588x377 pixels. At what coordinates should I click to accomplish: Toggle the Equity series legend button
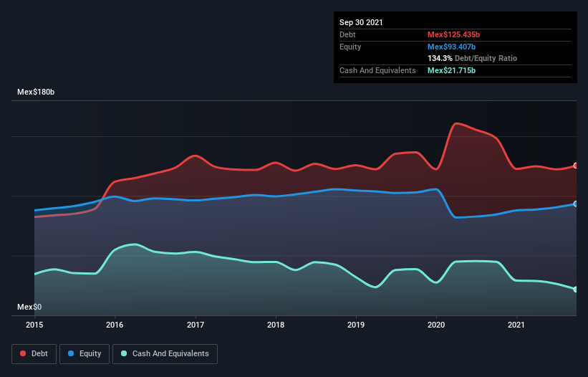pos(85,354)
